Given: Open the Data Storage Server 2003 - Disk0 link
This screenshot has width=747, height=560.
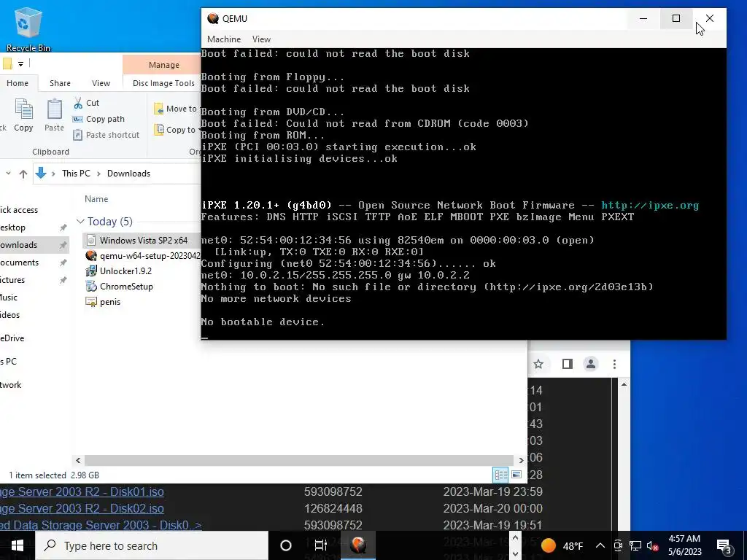Looking at the screenshot, I should click(101, 525).
